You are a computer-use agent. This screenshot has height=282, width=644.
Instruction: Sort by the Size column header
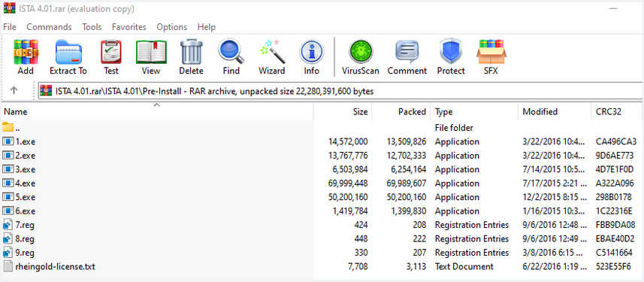tap(343, 112)
